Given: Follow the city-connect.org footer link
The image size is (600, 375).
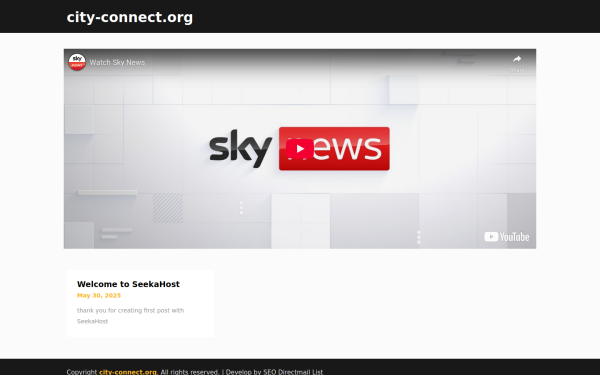Looking at the screenshot, I should [x=128, y=372].
